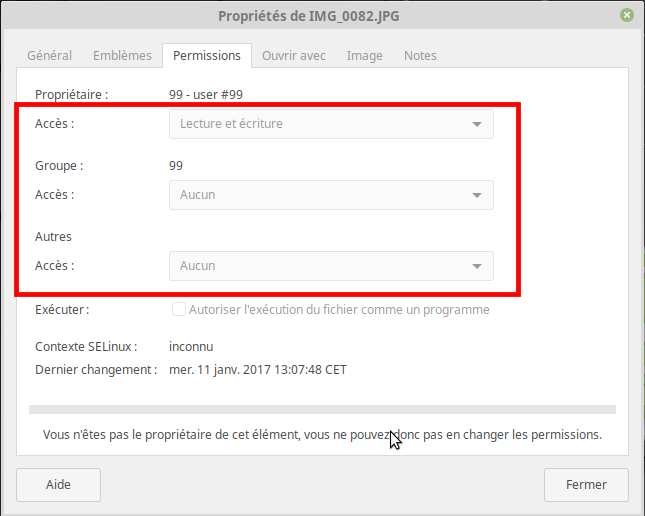
Task: Expand the owner access 'Lecture et écriture' dropdown
Action: click(x=330, y=124)
